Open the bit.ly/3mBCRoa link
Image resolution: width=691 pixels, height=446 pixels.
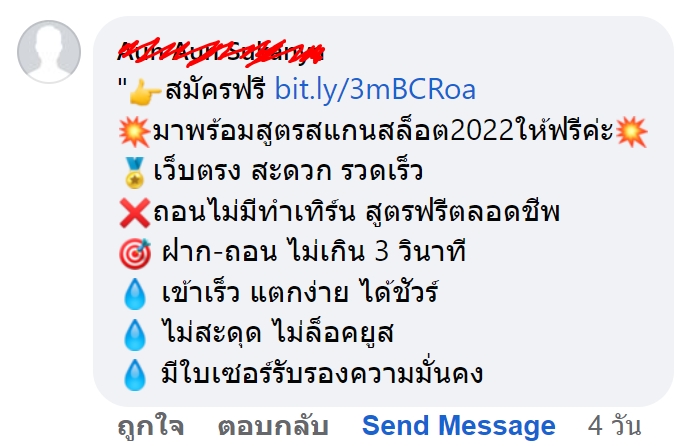[x=375, y=89]
